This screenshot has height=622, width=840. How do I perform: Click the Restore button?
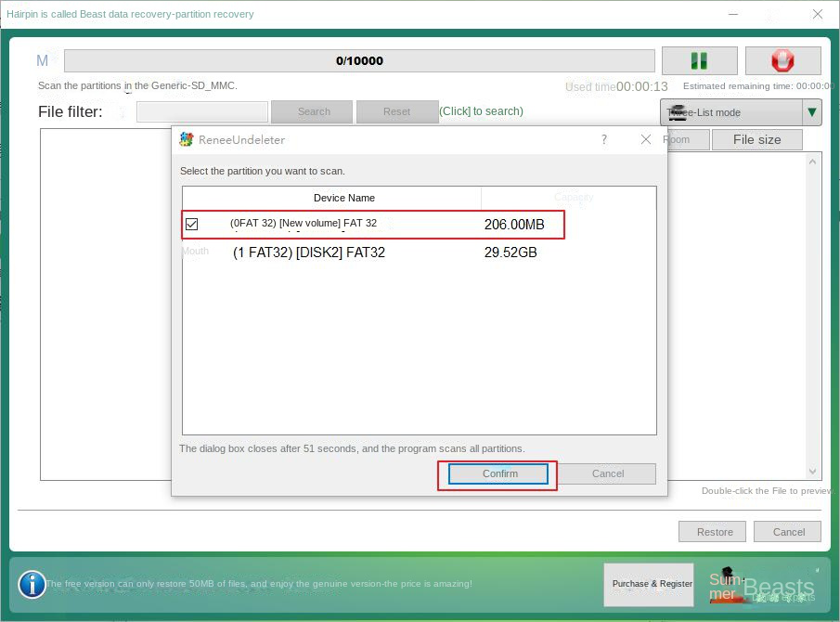(712, 531)
